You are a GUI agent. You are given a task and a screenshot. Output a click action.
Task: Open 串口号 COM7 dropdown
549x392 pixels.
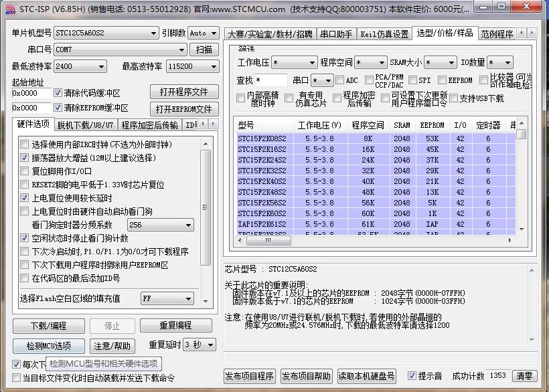(120, 50)
